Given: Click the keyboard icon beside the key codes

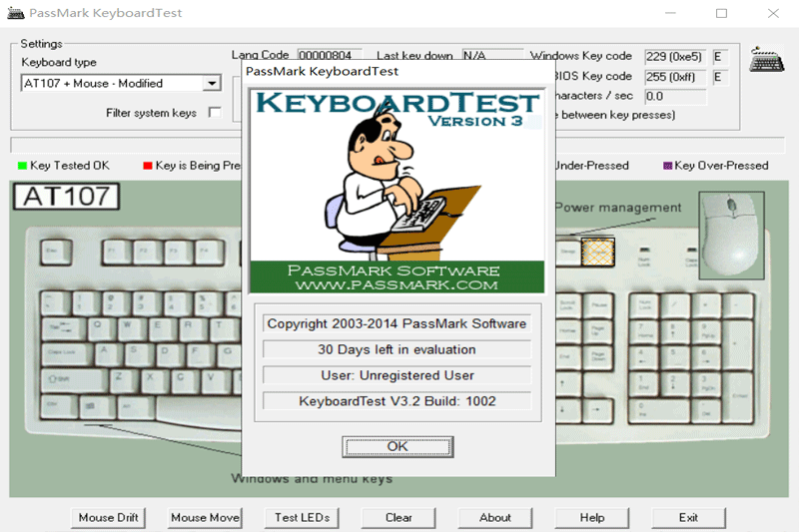Looking at the screenshot, I should (766, 60).
